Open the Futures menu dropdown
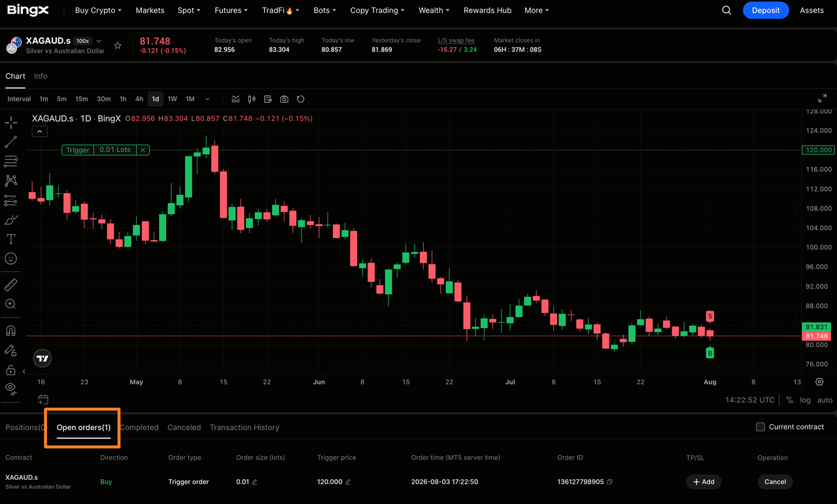The width and height of the screenshot is (837, 504). (231, 10)
